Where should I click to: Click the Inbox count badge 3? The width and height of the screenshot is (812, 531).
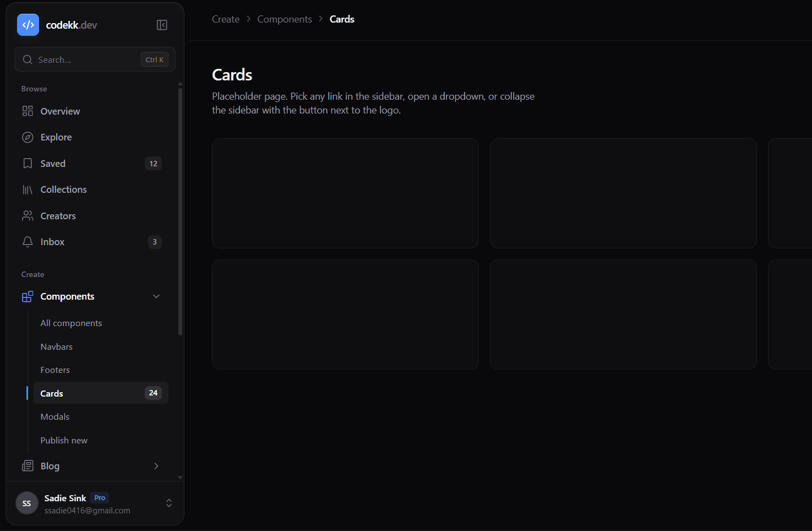click(155, 242)
